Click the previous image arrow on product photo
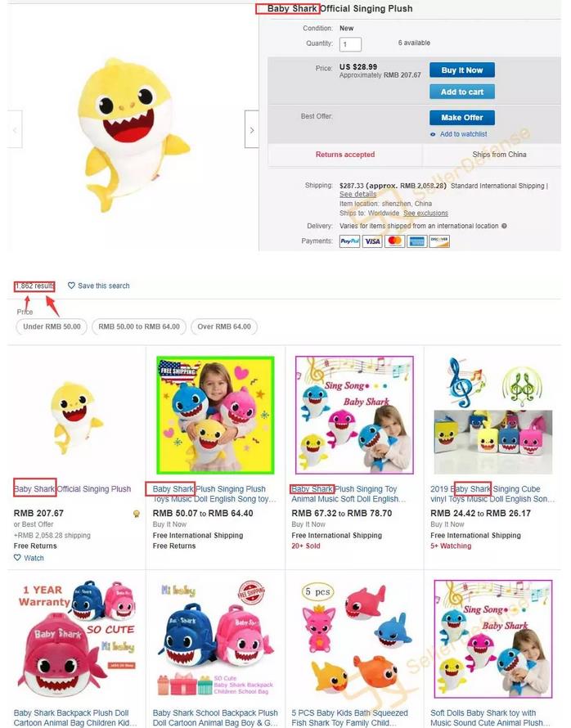The image size is (571, 728). click(15, 129)
